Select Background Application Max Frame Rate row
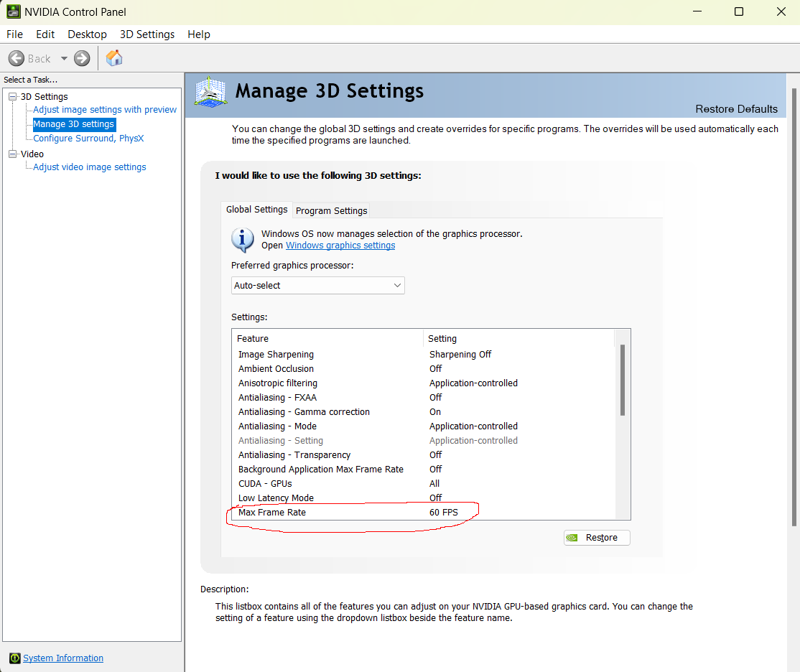This screenshot has height=672, width=800. click(424, 469)
